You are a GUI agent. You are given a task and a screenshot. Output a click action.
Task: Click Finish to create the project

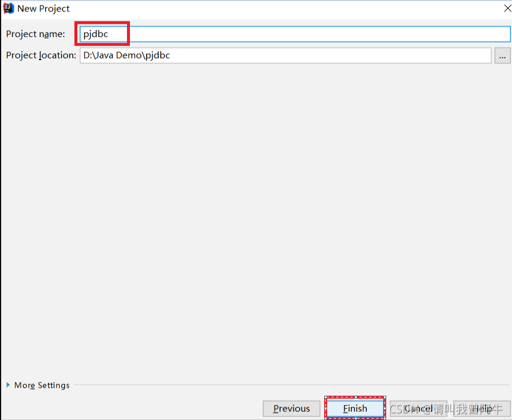tap(355, 409)
